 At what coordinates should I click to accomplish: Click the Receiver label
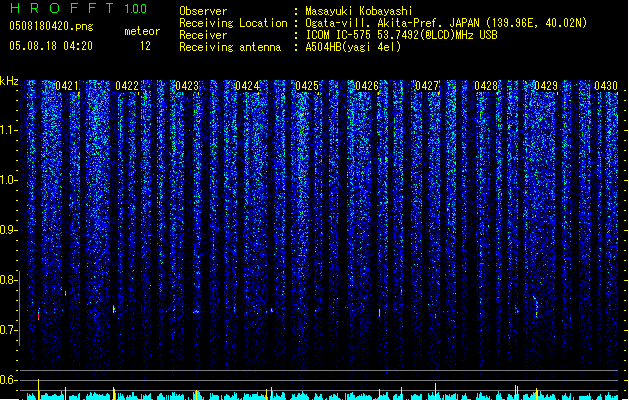(x=203, y=35)
